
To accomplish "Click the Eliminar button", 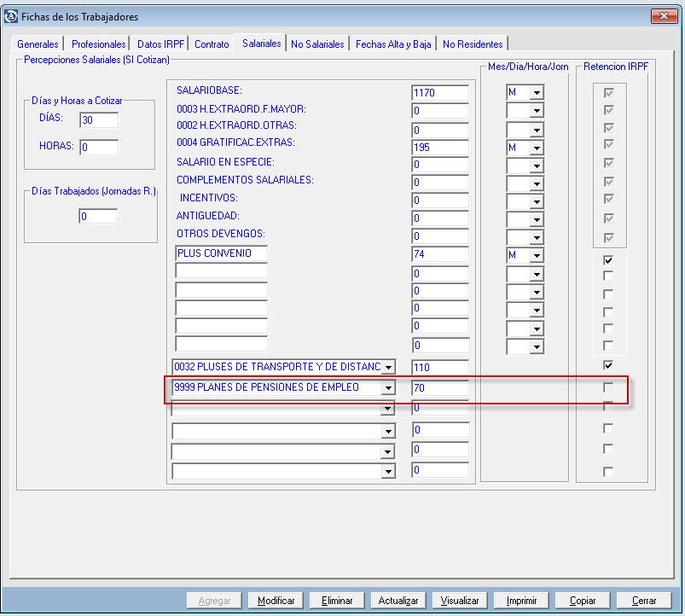I will [337, 601].
